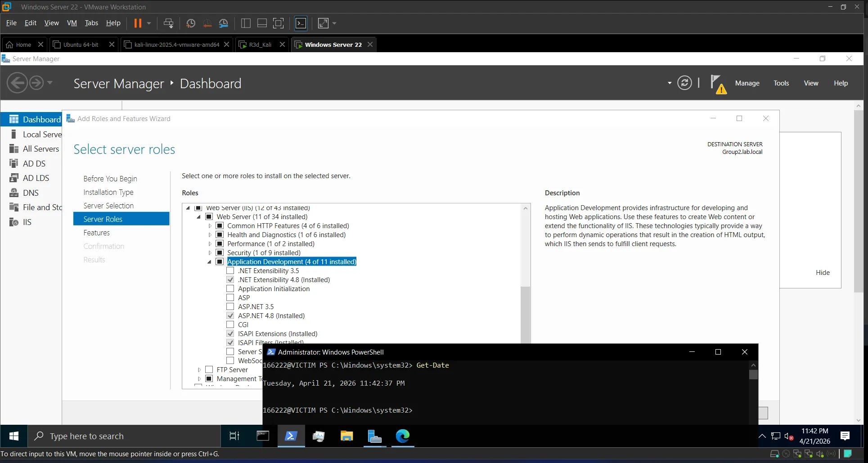Expand Common HTTP Features node

210,226
